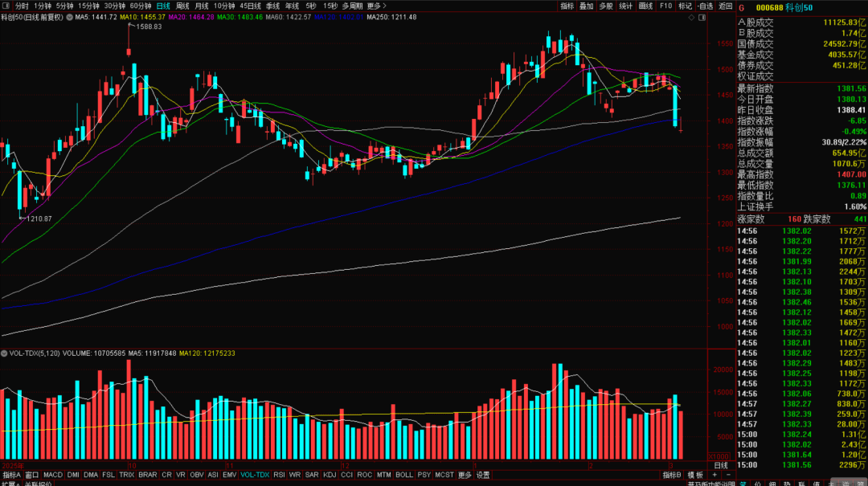Open the 标记 marker tool
Image resolution: width=868 pixels, height=486 pixels.
(x=685, y=6)
